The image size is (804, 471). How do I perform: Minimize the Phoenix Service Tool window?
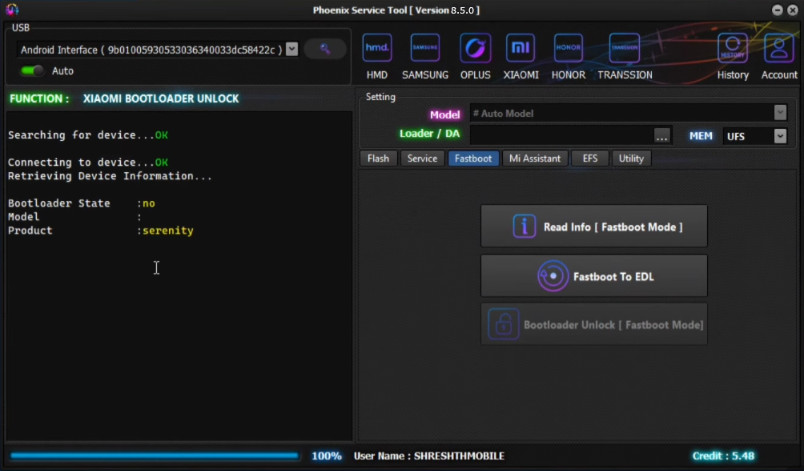777,10
